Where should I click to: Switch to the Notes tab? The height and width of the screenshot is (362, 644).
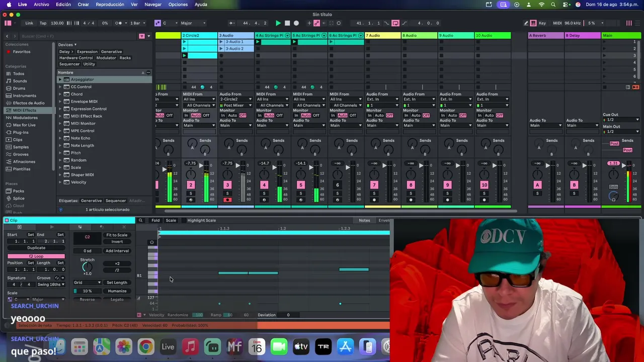(364, 220)
